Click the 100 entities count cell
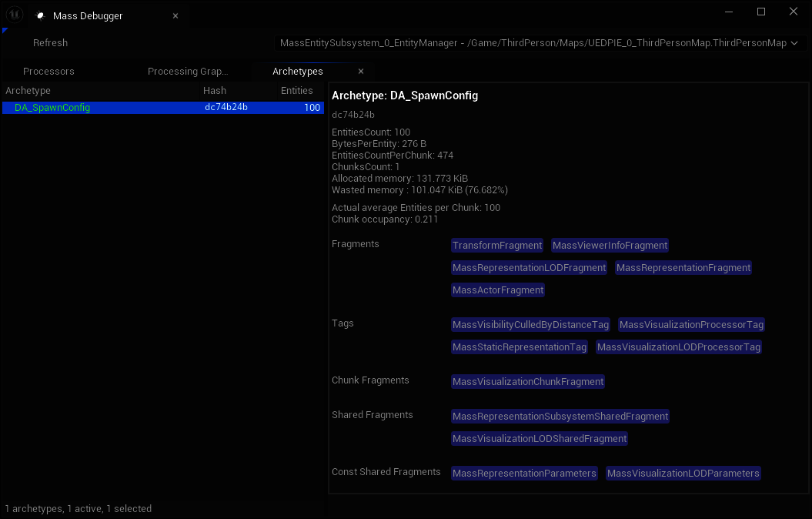This screenshot has height=519, width=812. tap(312, 107)
